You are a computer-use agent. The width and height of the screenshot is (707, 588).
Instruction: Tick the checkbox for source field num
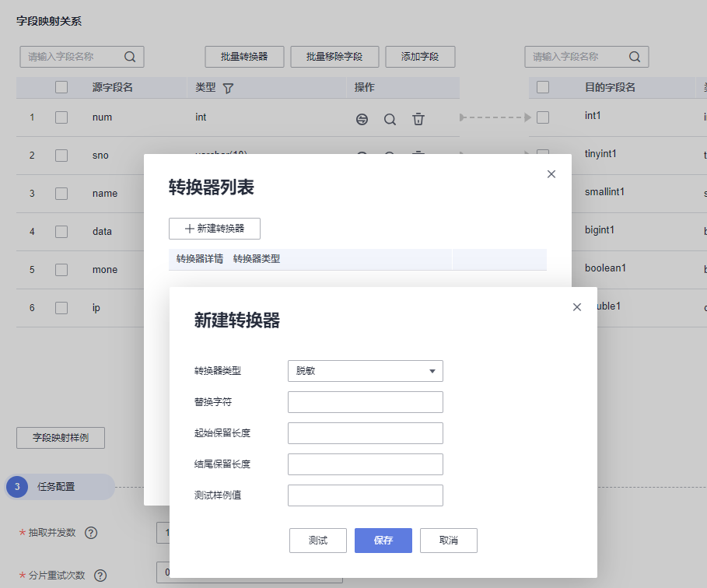(61, 117)
